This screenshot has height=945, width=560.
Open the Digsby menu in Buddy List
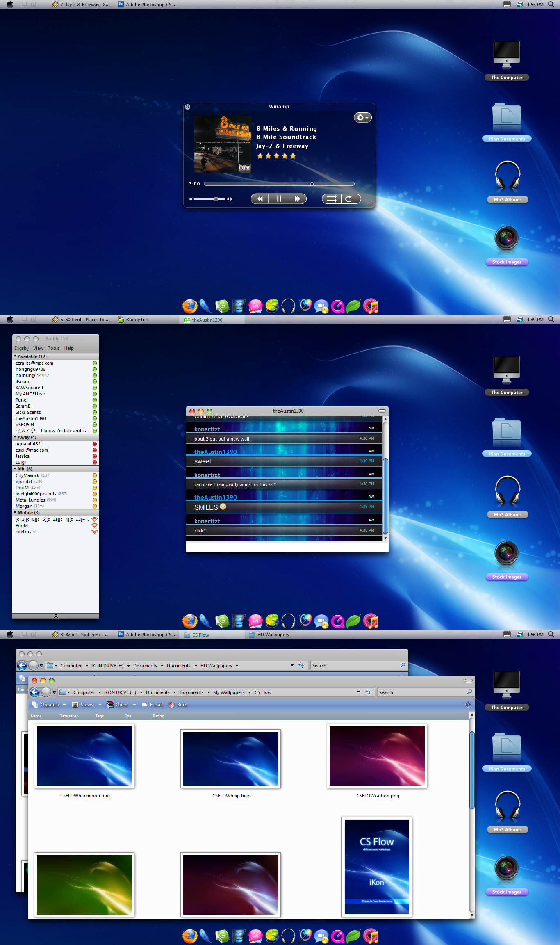pos(22,348)
